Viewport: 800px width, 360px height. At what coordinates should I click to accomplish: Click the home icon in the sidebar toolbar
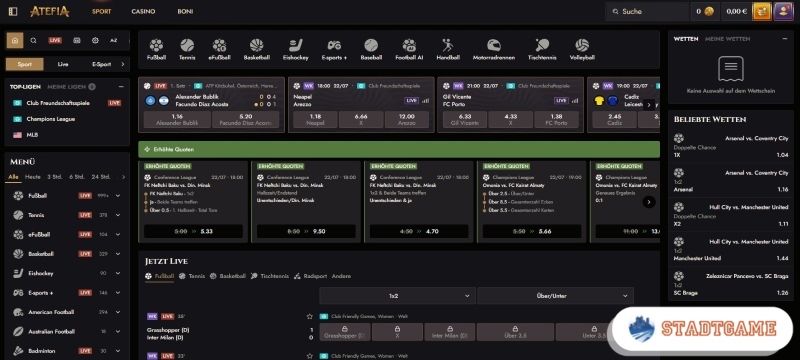click(15, 40)
